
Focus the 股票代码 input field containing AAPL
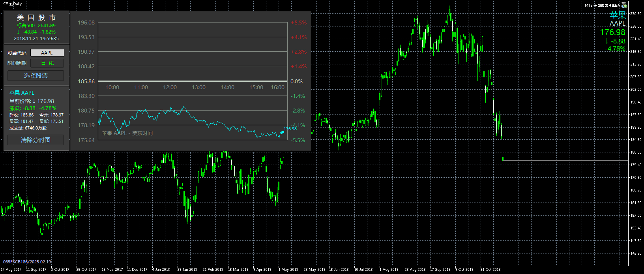(47, 53)
